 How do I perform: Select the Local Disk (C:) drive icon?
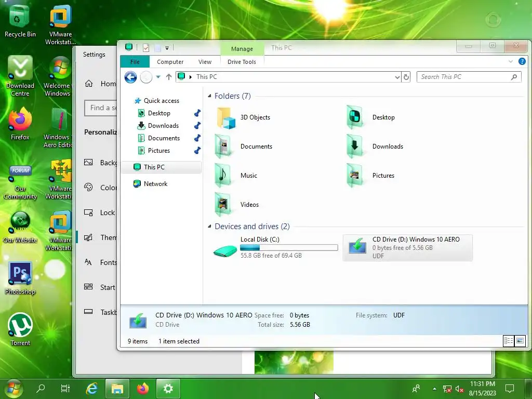[x=225, y=251]
